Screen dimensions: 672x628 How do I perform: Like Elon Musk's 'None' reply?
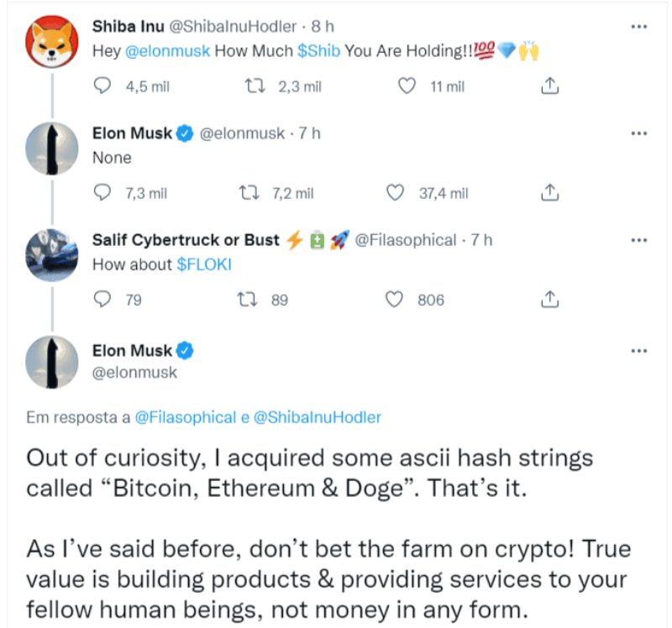pos(394,191)
